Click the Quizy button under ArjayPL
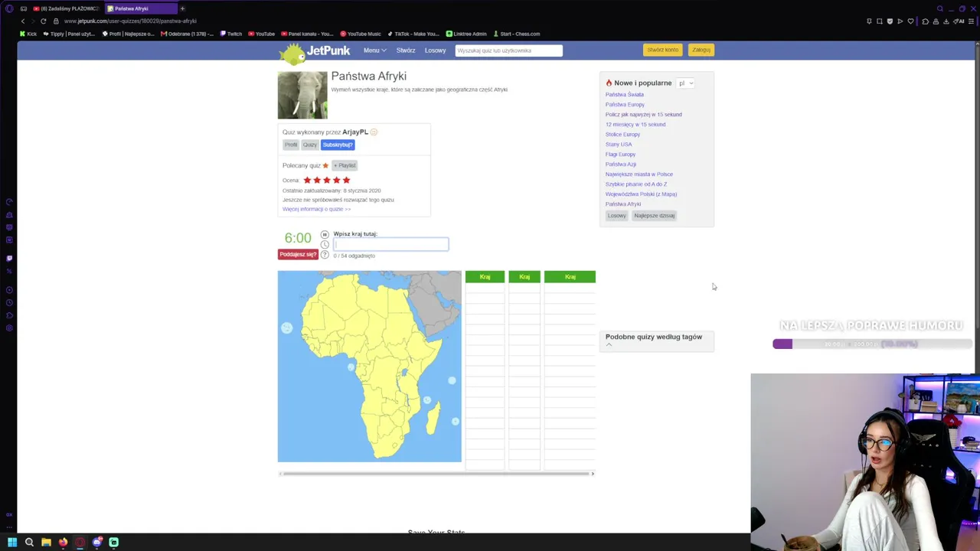This screenshot has width=980, height=551. 309,145
